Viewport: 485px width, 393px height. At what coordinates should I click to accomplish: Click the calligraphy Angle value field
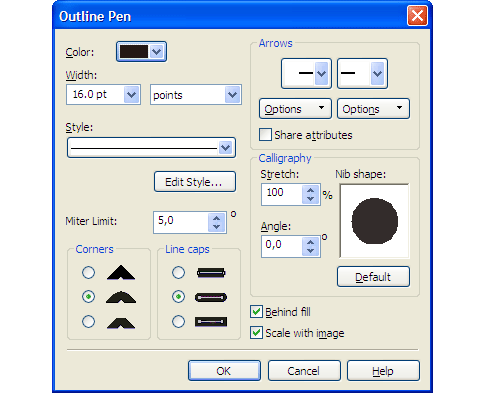(282, 246)
